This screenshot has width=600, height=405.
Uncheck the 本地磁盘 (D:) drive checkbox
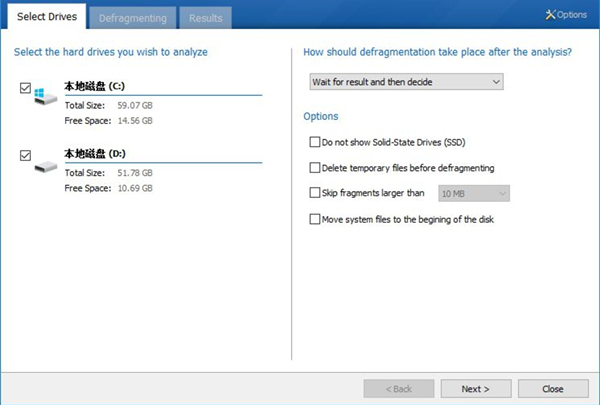(25, 155)
